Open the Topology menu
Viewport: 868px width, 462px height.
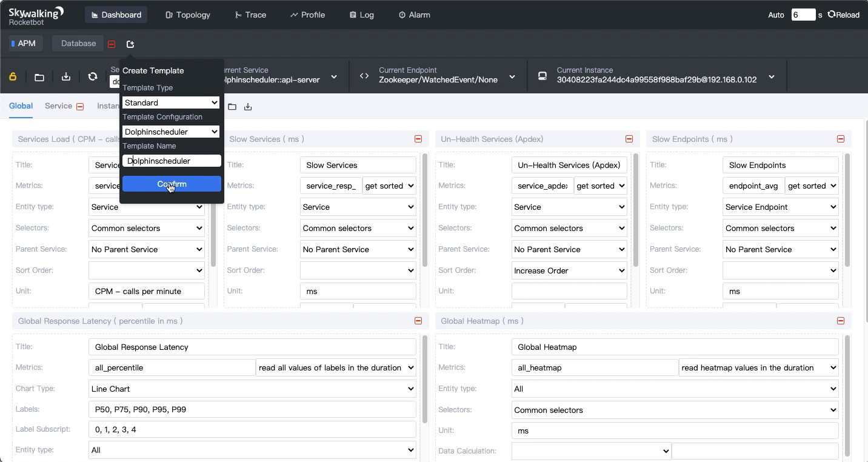[x=188, y=15]
